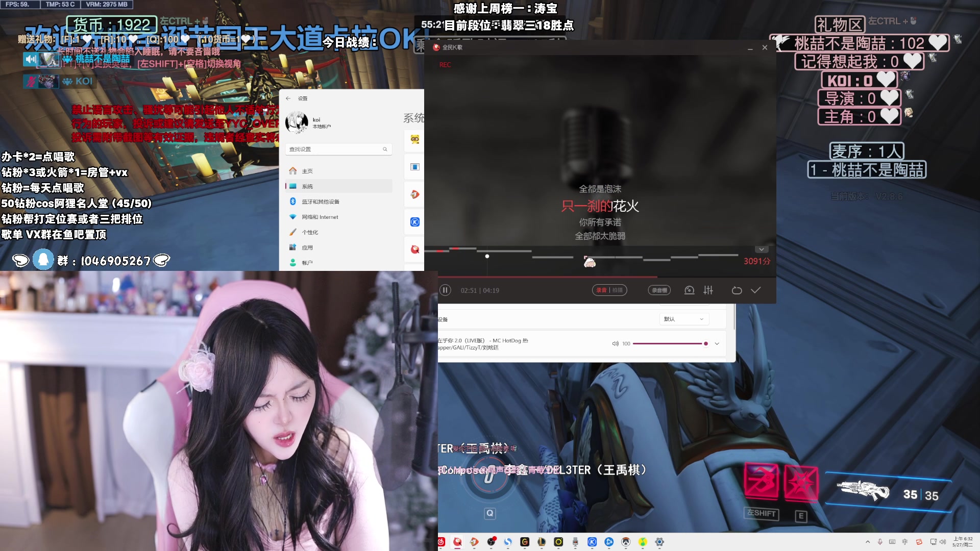The image size is (980, 551).
Task: Open NetEase Music from the taskbar
Action: click(442, 542)
